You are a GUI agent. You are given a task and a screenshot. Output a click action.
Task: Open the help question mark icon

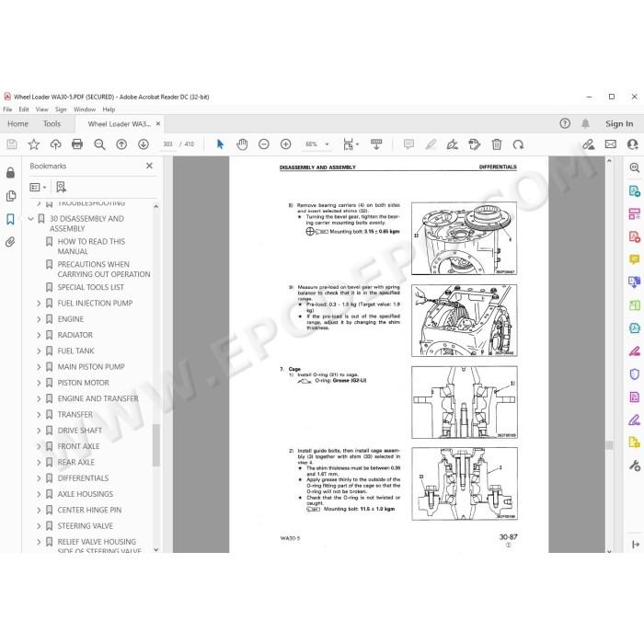pos(565,123)
